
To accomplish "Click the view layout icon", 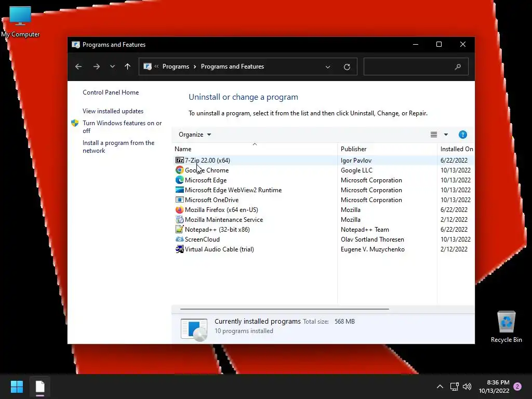I will 434,135.
